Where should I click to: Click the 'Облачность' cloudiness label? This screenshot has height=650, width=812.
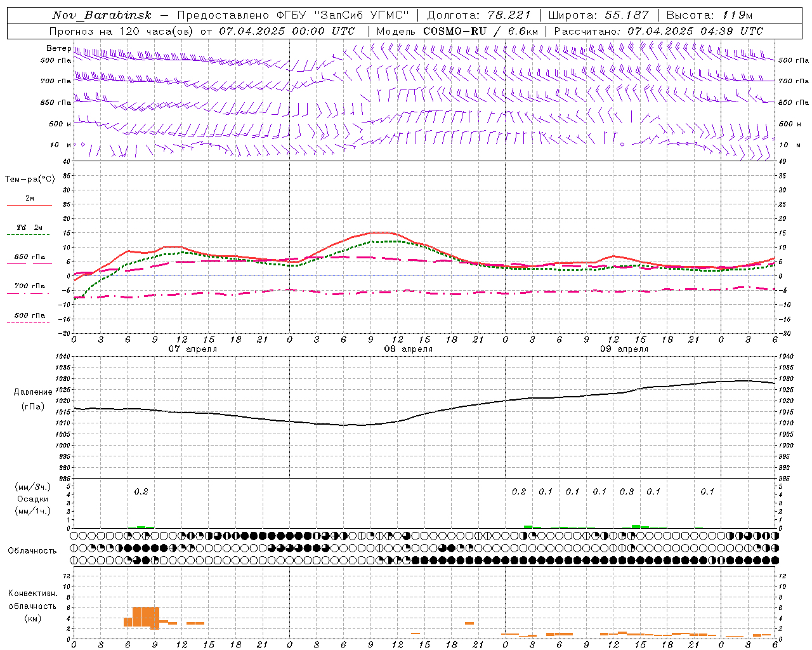point(32,551)
